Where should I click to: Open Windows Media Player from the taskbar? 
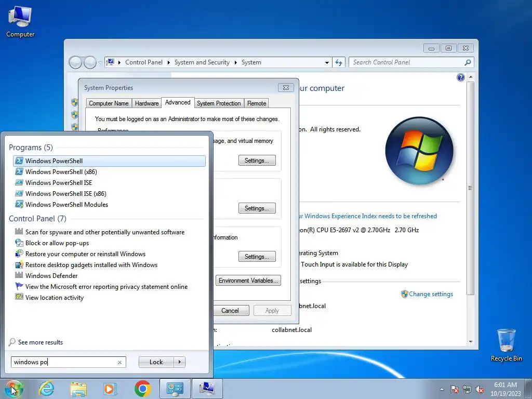click(110, 389)
